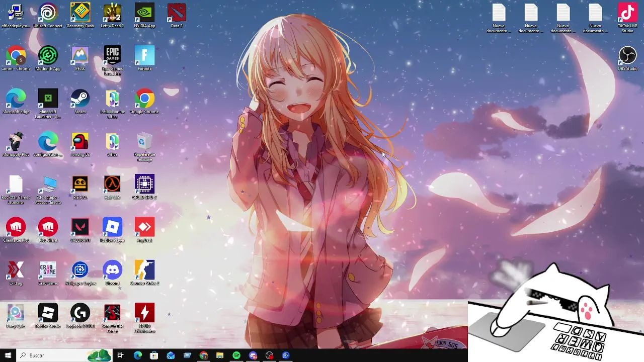Launch Edge from the taskbar
Image resolution: width=644 pixels, height=362 pixels.
pos(137,355)
